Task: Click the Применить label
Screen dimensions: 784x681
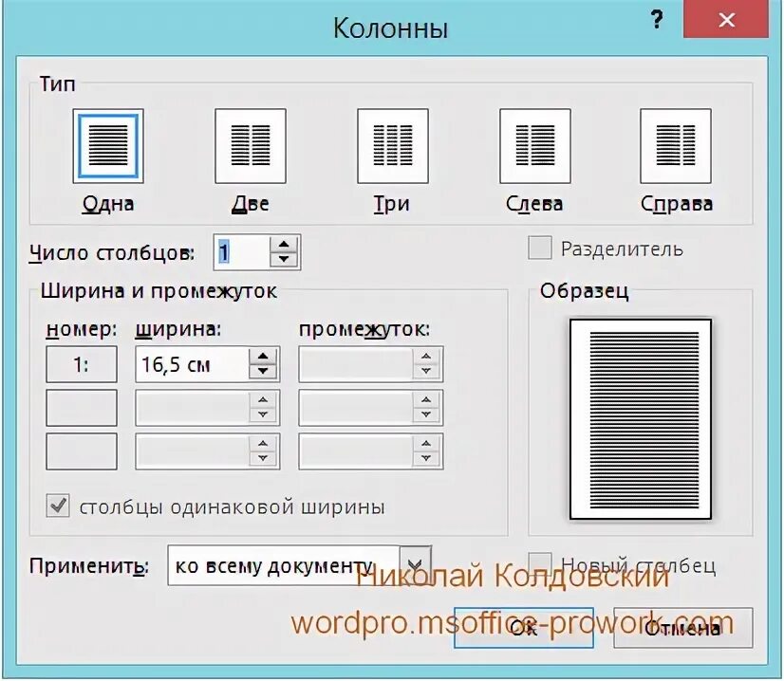Action: click(89, 566)
